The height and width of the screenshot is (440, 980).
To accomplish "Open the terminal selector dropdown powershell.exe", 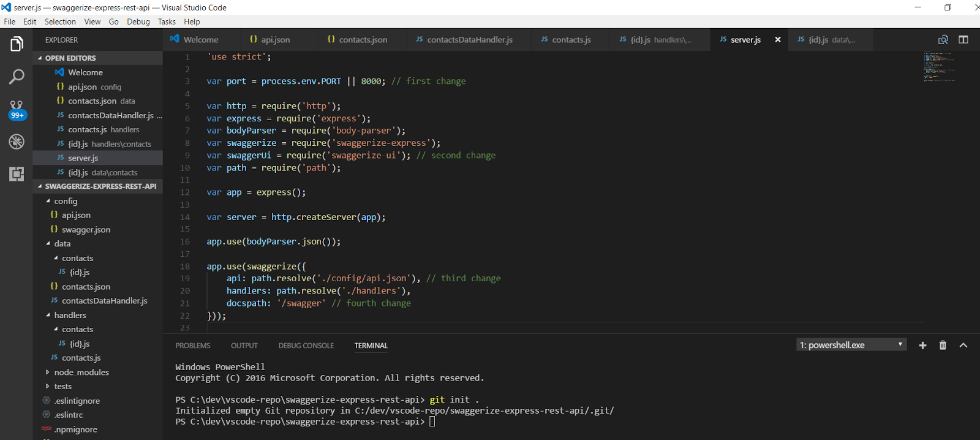I will (x=851, y=345).
